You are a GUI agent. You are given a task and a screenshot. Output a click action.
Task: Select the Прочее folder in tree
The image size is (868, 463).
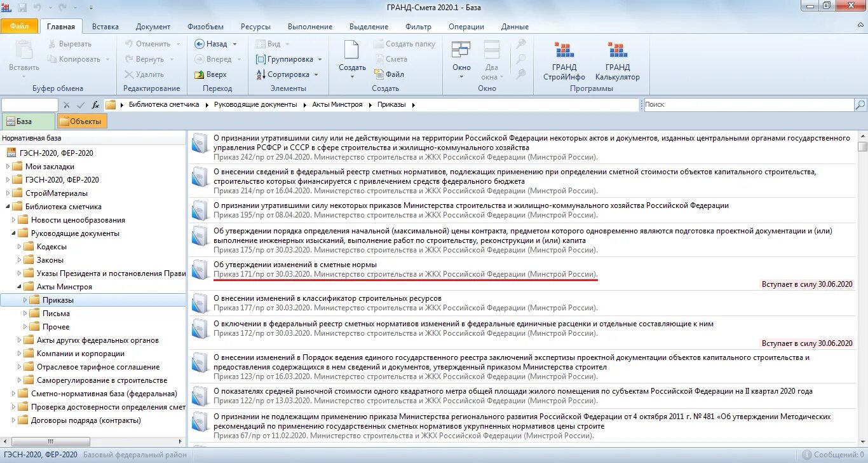[x=56, y=327]
